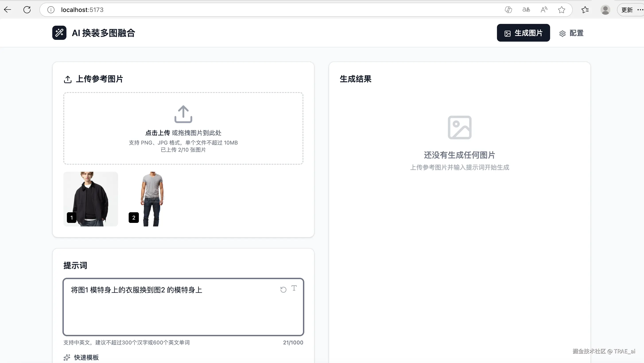Click the 更新 browser update button
Screen dimensions: 644x363
(627, 10)
